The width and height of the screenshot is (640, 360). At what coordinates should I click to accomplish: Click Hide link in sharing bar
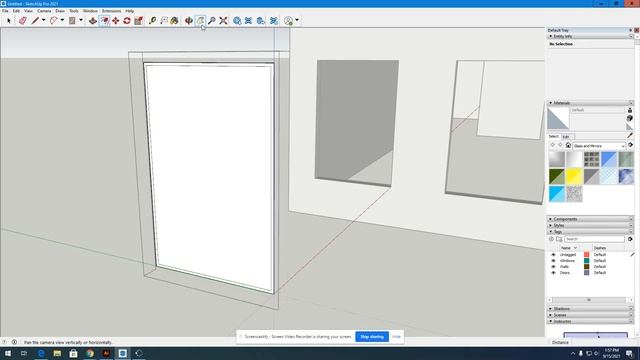pos(396,337)
